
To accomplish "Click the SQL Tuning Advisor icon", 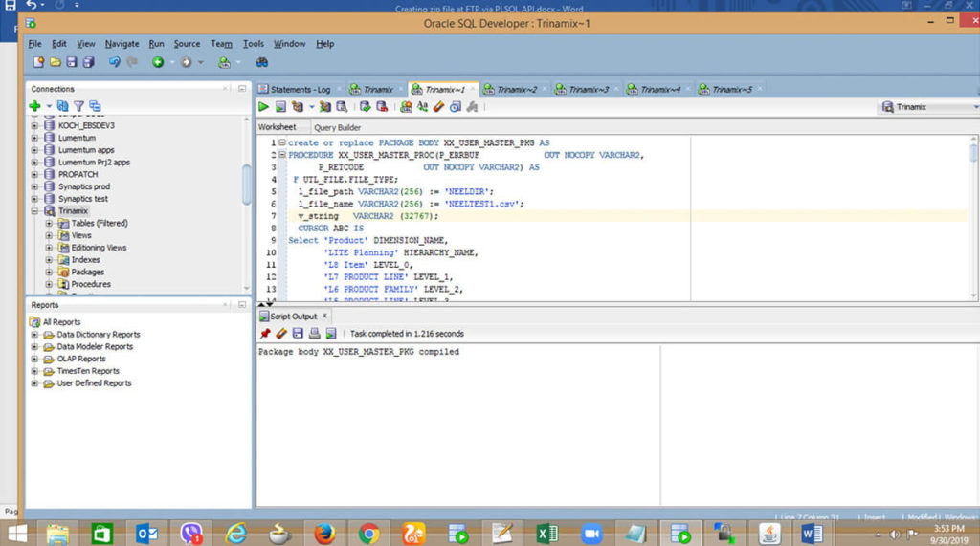I will (x=342, y=107).
